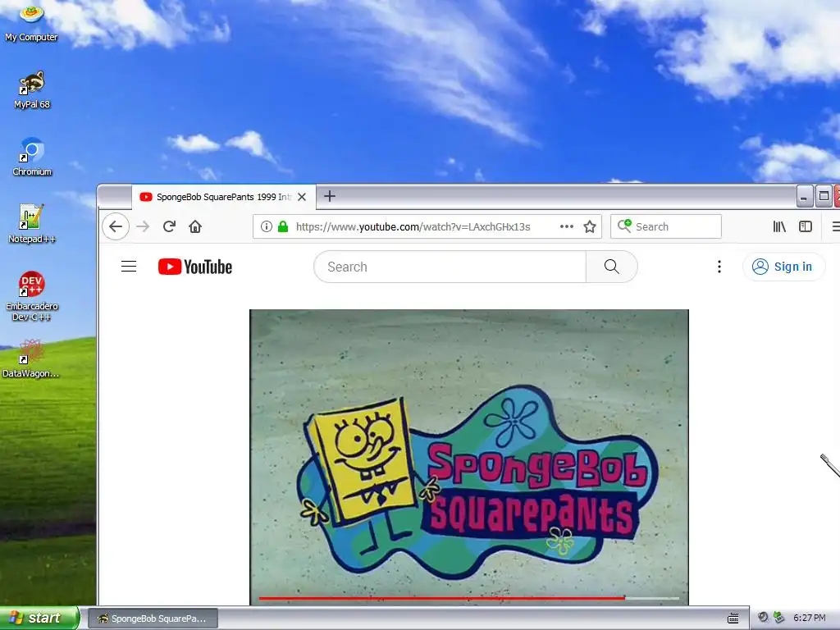Open the Windows start menu
Image resolution: width=840 pixels, height=630 pixels.
[39, 619]
